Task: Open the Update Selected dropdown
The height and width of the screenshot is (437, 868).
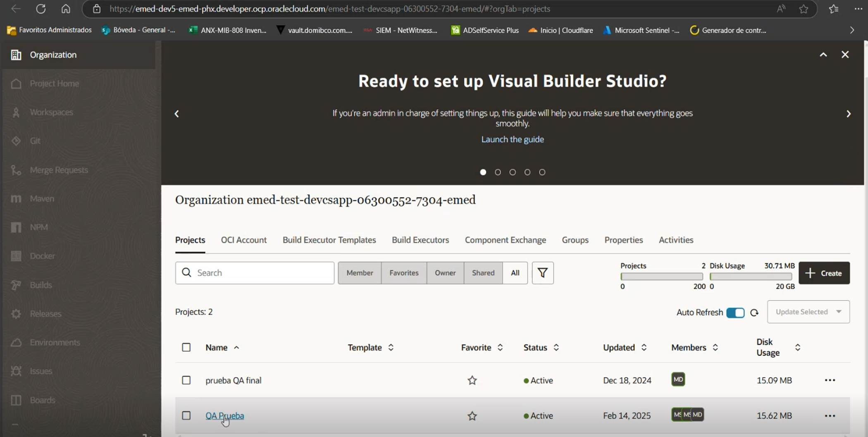Action: click(x=808, y=312)
